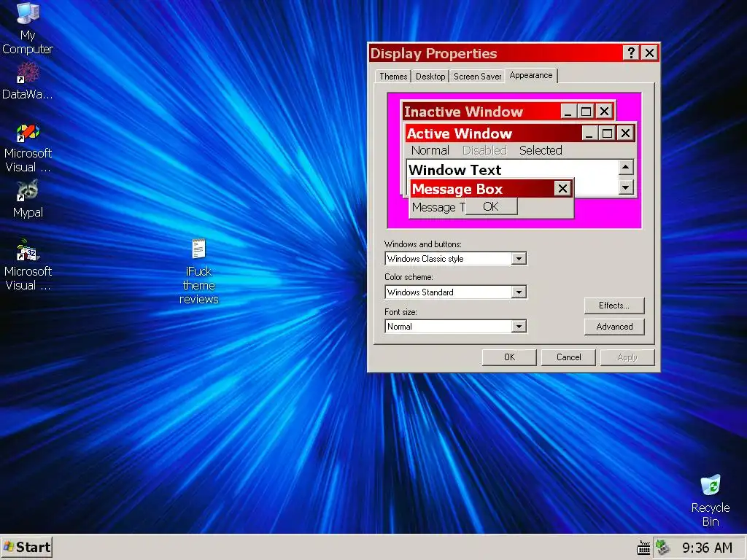Select the Recycle Bin icon
Image resolution: width=747 pixels, height=560 pixels.
tap(711, 500)
